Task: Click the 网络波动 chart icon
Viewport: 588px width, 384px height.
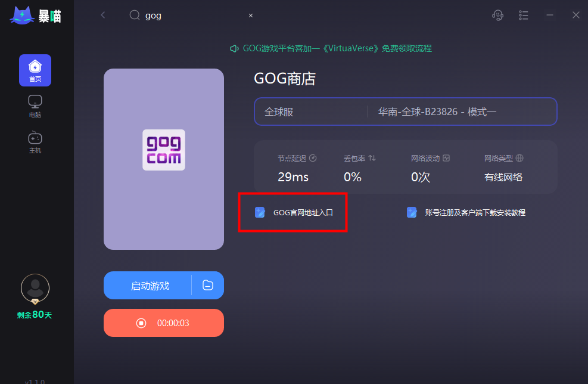Action: point(446,158)
